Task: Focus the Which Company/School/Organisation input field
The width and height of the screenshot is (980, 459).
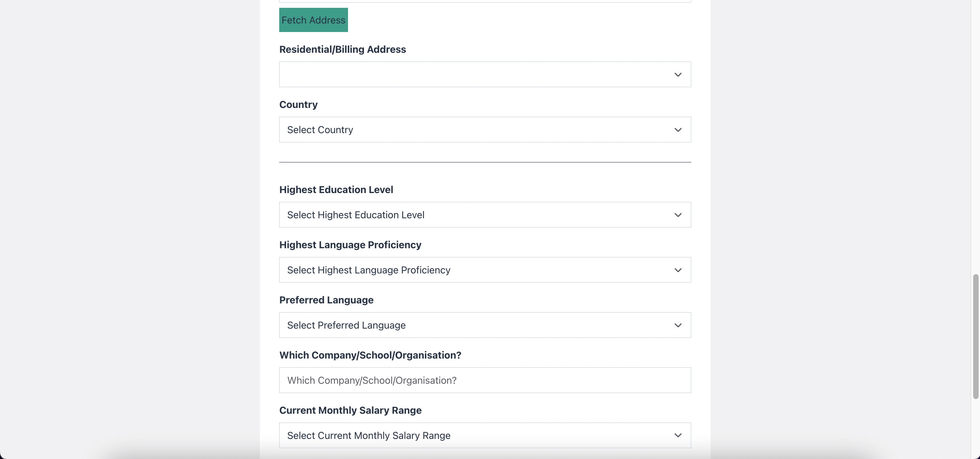Action: point(485,380)
